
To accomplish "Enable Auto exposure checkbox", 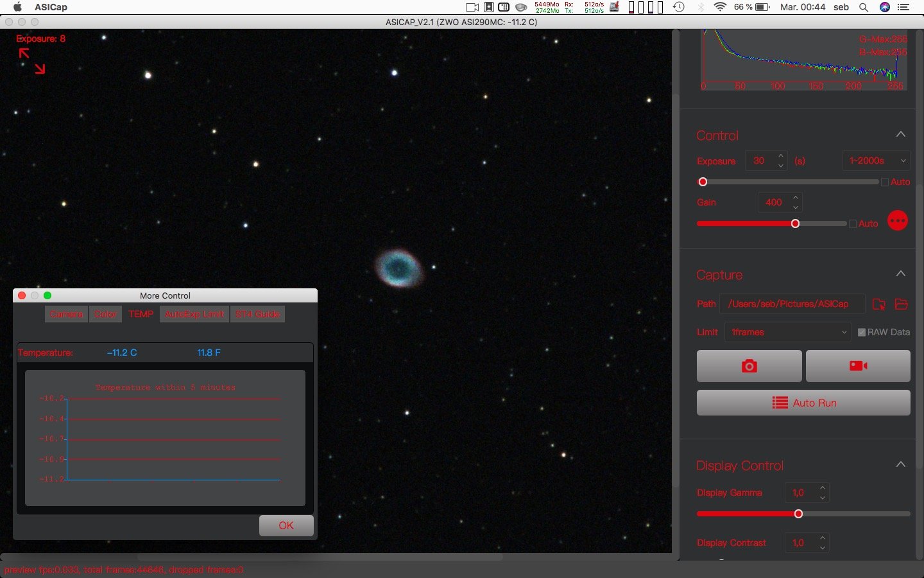I will point(885,182).
